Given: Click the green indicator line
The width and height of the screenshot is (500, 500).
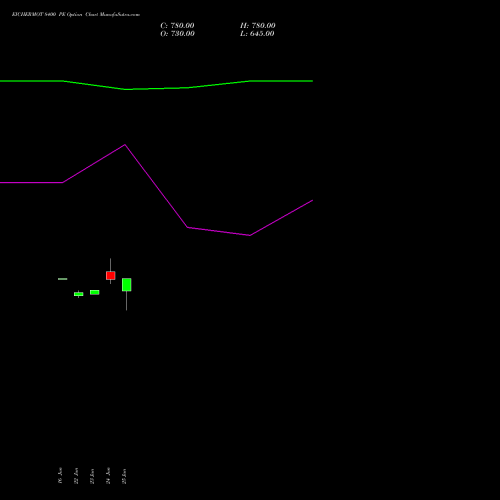Looking at the screenshot, I should tap(156, 85).
